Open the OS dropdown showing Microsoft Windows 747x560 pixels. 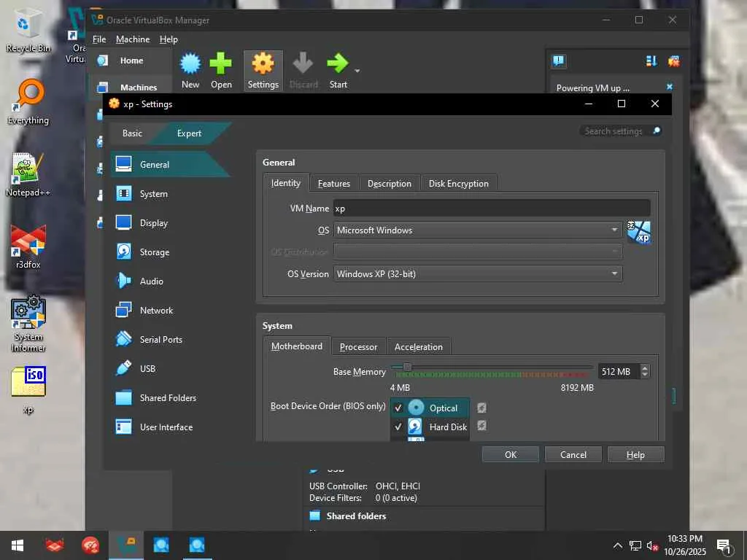pos(478,230)
